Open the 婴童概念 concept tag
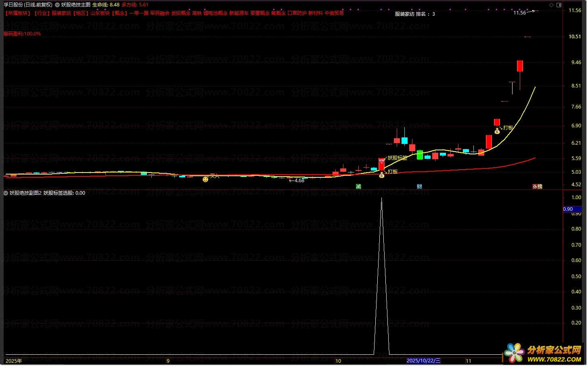 click(x=260, y=13)
